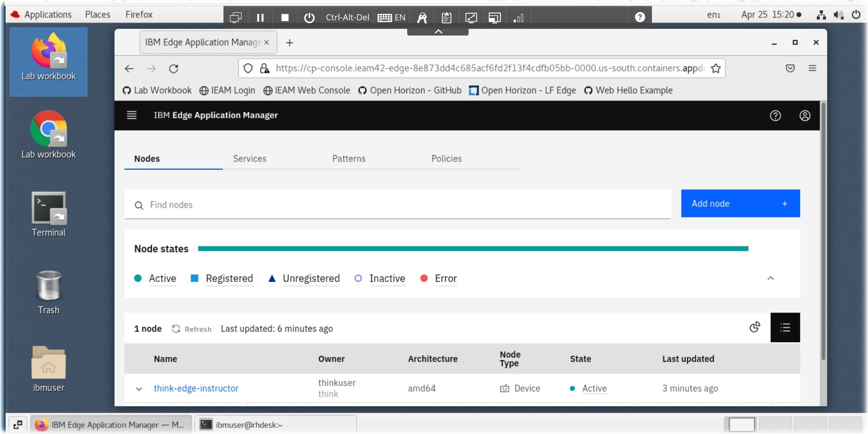
Task: Open the Firefox menu in top panel
Action: tap(139, 14)
